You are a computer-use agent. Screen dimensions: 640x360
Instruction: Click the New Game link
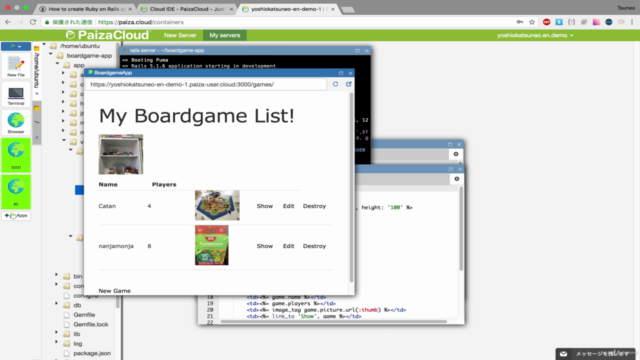pos(115,291)
